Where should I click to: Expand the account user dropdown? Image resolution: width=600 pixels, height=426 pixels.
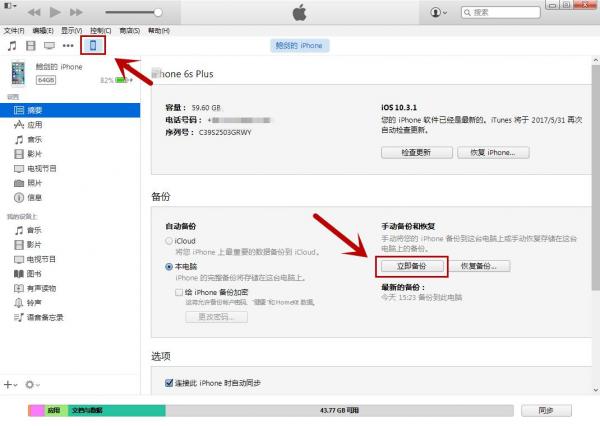[439, 12]
